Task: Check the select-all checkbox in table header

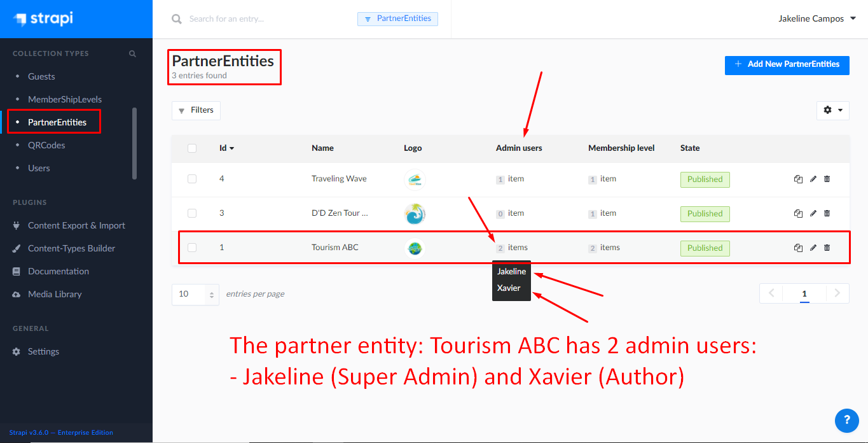Action: [192, 148]
